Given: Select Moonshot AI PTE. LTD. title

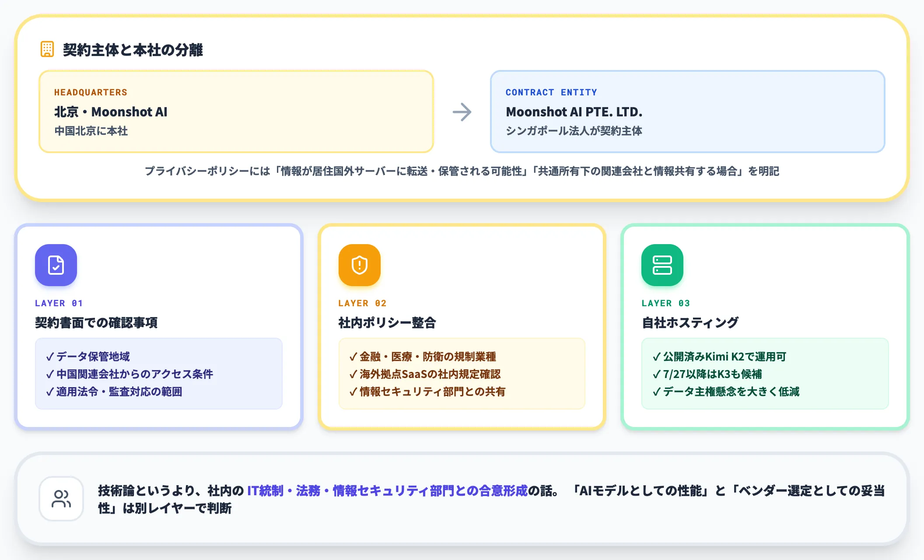Looking at the screenshot, I should click(574, 112).
